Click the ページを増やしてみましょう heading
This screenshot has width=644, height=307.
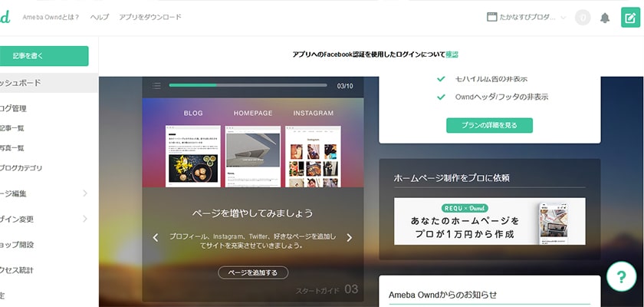(x=252, y=213)
